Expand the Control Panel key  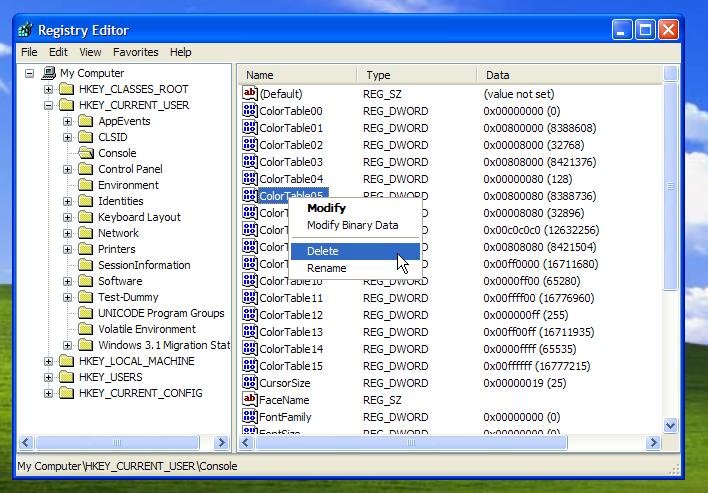tap(67, 169)
